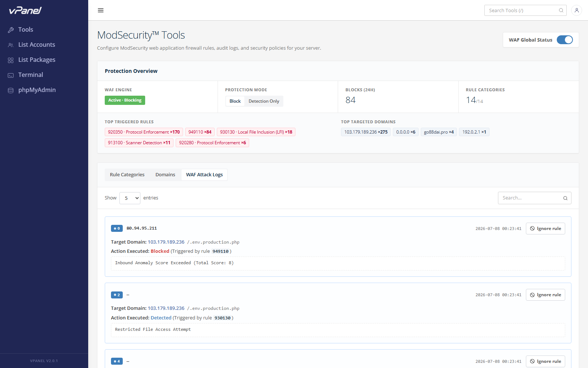Viewport: 588px width, 368px height.
Task: Click the 192.0.2.1 ×1 domain chip
Action: [474, 132]
